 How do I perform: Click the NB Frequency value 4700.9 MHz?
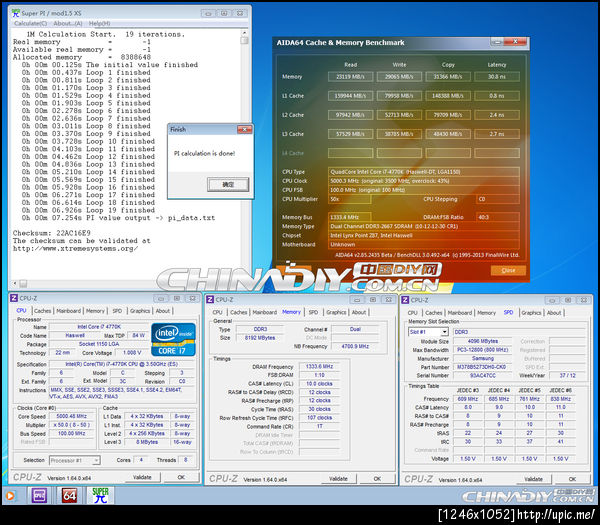tap(355, 346)
